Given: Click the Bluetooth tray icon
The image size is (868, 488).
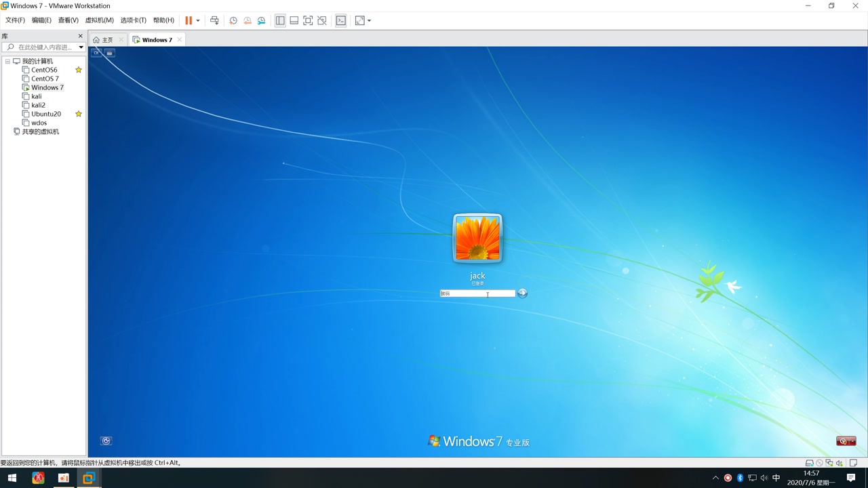Looking at the screenshot, I should (x=741, y=478).
